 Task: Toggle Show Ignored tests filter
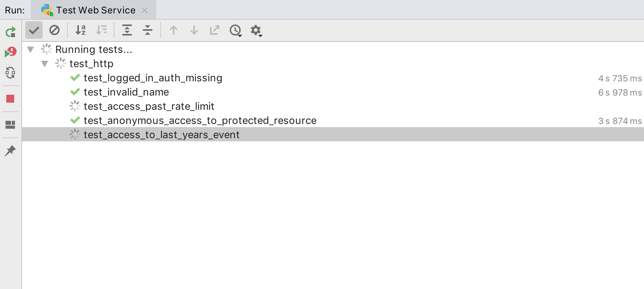tap(54, 30)
